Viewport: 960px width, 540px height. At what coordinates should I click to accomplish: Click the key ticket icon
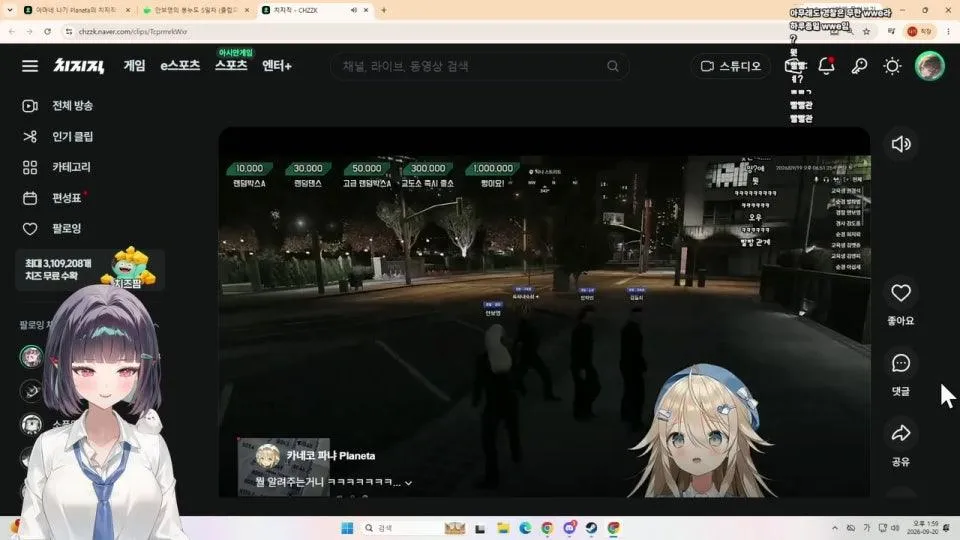point(859,66)
